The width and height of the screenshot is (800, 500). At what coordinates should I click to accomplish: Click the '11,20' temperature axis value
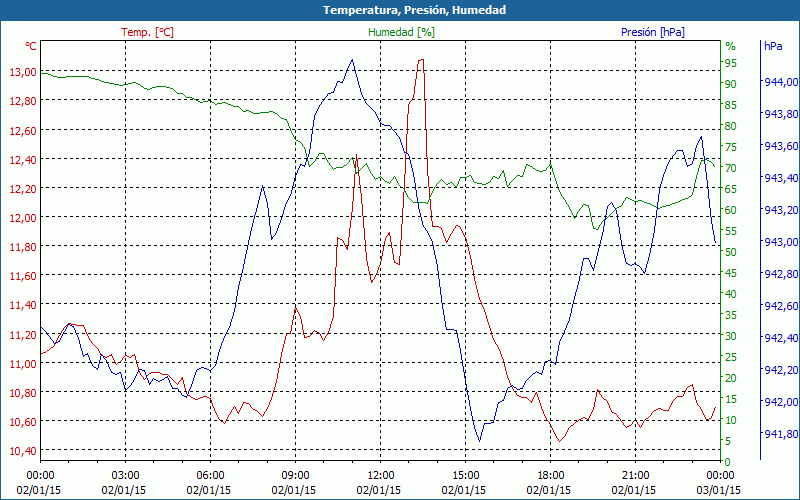click(23, 335)
